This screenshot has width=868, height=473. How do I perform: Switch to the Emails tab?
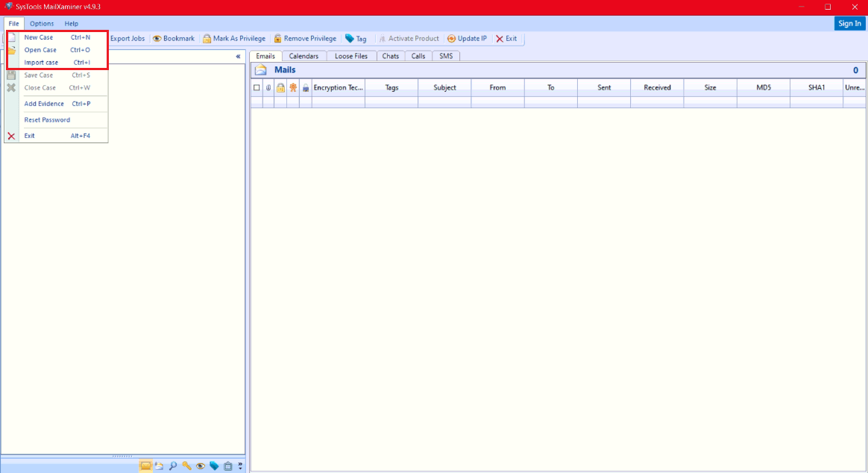click(x=265, y=56)
